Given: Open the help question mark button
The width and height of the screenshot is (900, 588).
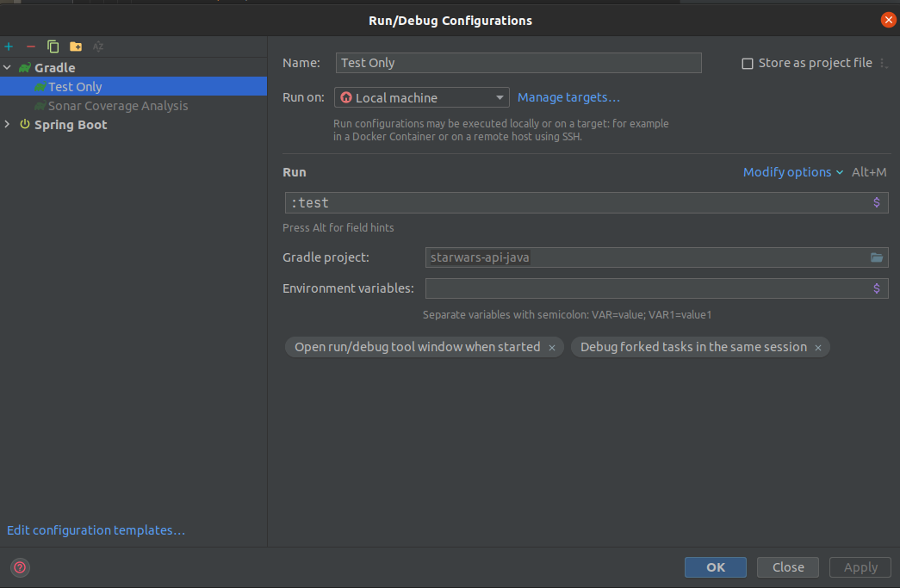Looking at the screenshot, I should click(20, 567).
